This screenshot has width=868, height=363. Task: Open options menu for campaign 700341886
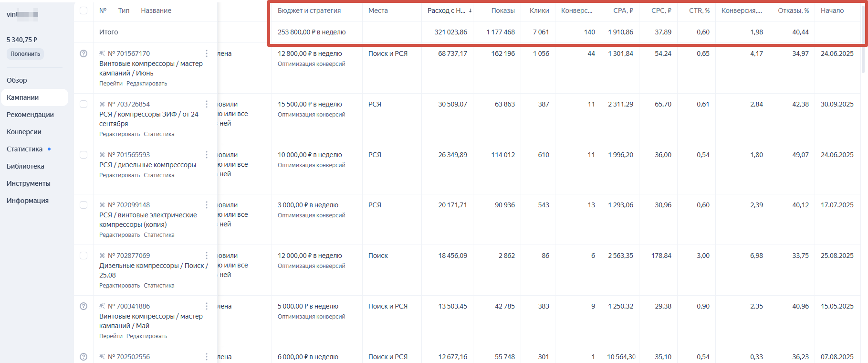click(x=206, y=306)
